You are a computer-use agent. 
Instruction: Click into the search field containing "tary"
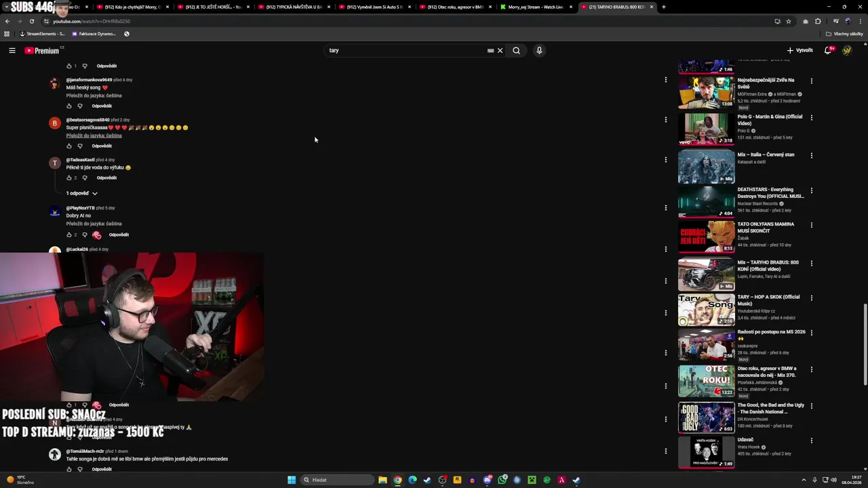pyautogui.click(x=407, y=50)
